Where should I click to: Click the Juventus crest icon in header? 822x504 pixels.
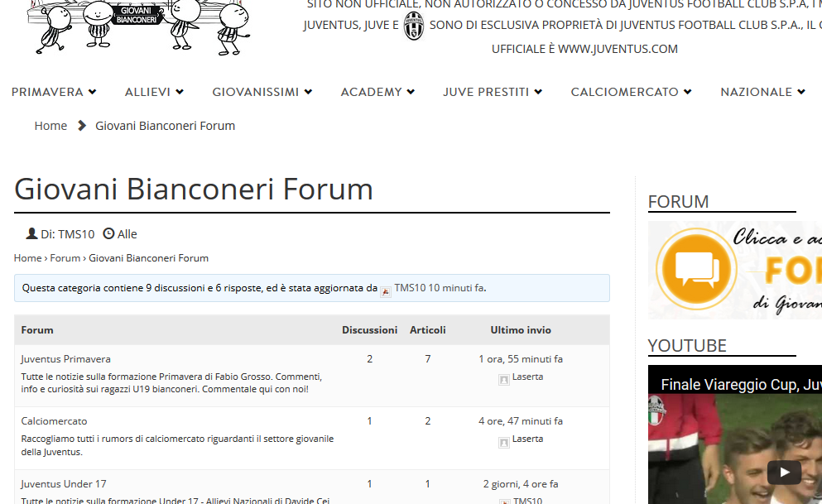[x=414, y=26]
